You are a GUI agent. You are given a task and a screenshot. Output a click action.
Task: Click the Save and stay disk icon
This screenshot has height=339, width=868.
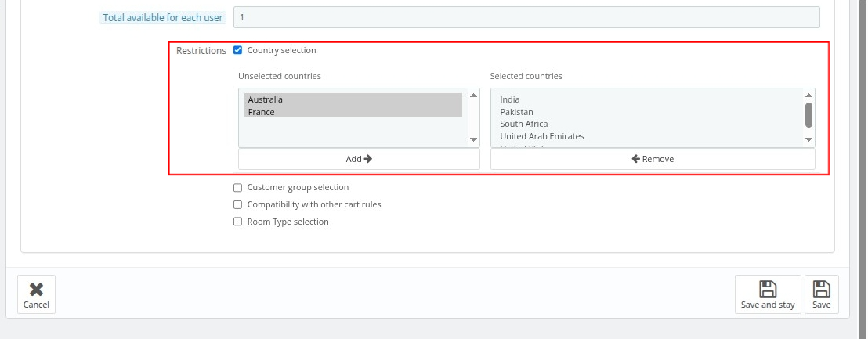pos(768,289)
